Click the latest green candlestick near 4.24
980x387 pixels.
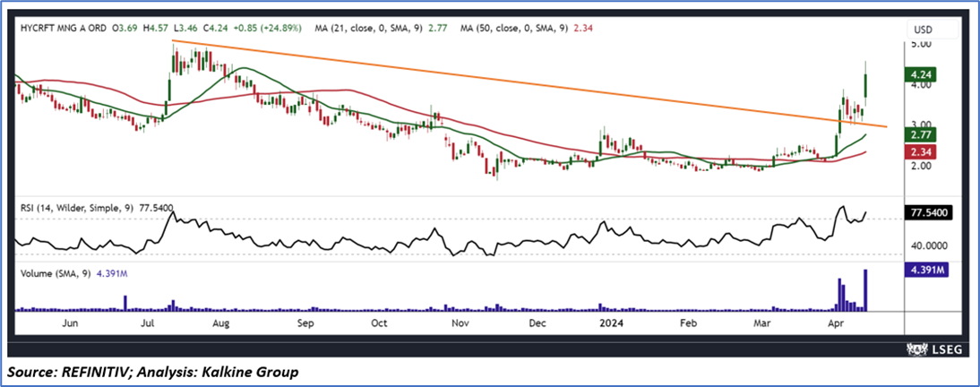(x=865, y=85)
